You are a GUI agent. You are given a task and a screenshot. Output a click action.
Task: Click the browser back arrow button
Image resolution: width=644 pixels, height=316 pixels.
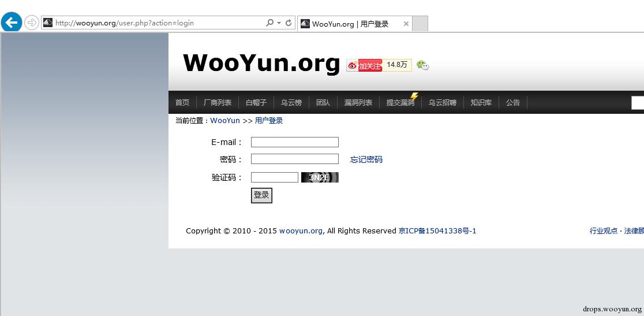(12, 22)
